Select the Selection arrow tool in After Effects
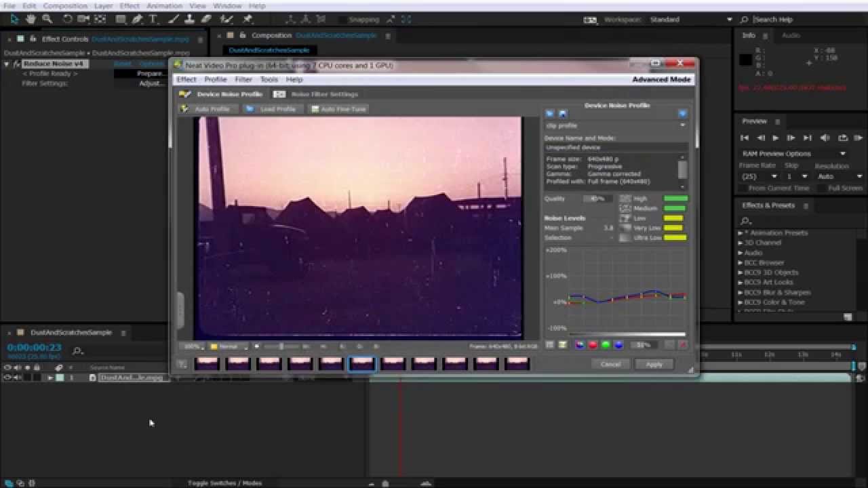 15,19
